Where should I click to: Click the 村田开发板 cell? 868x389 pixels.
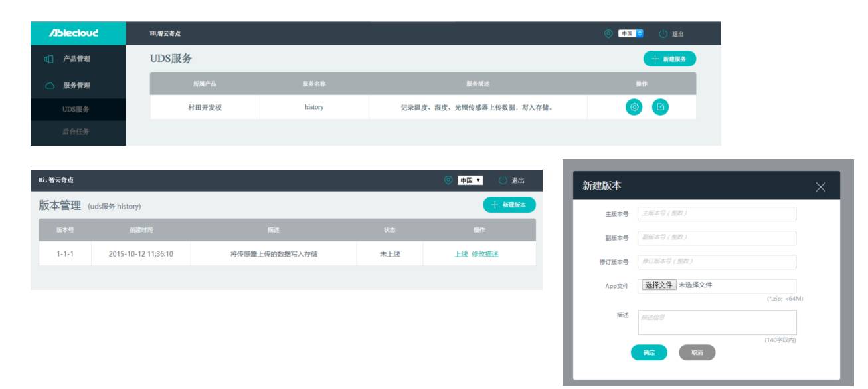[x=205, y=107]
